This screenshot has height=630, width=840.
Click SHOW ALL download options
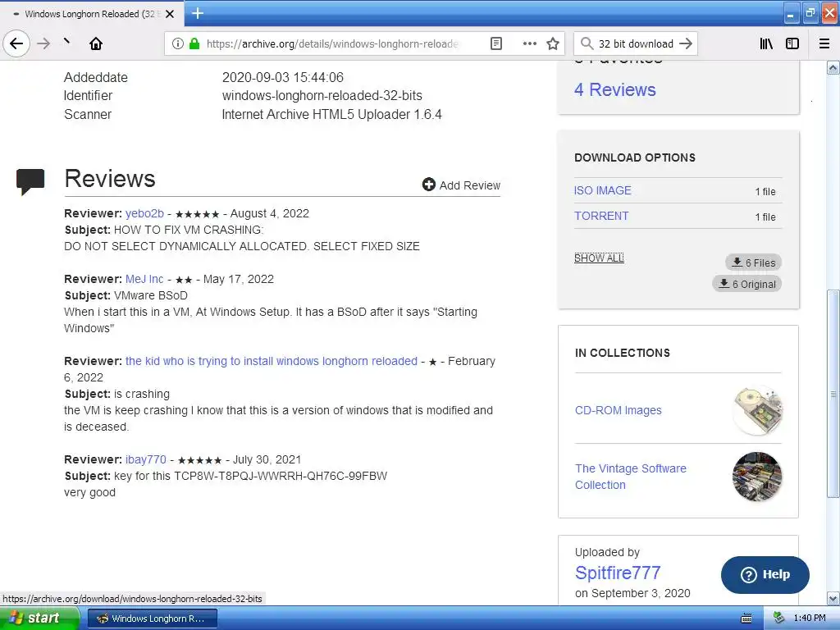pos(599,258)
